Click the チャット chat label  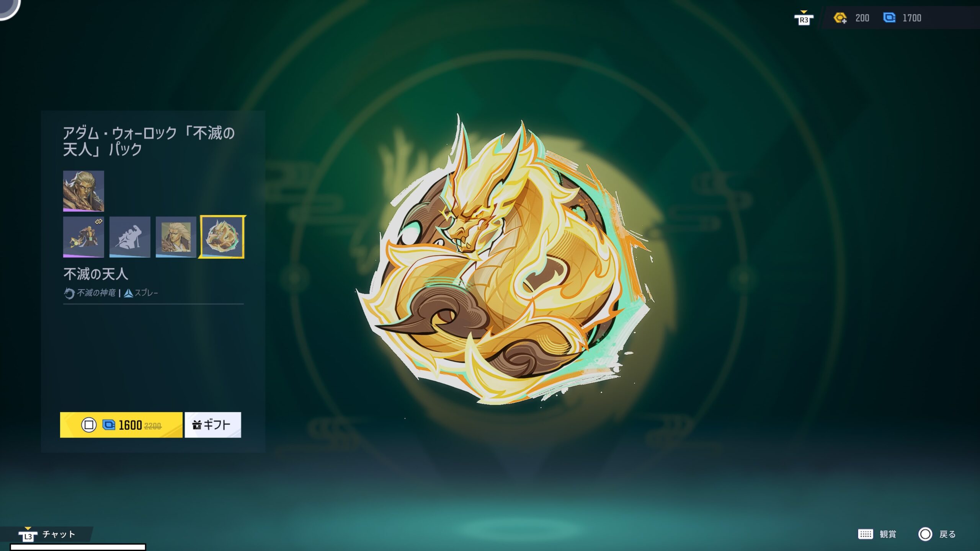(59, 534)
